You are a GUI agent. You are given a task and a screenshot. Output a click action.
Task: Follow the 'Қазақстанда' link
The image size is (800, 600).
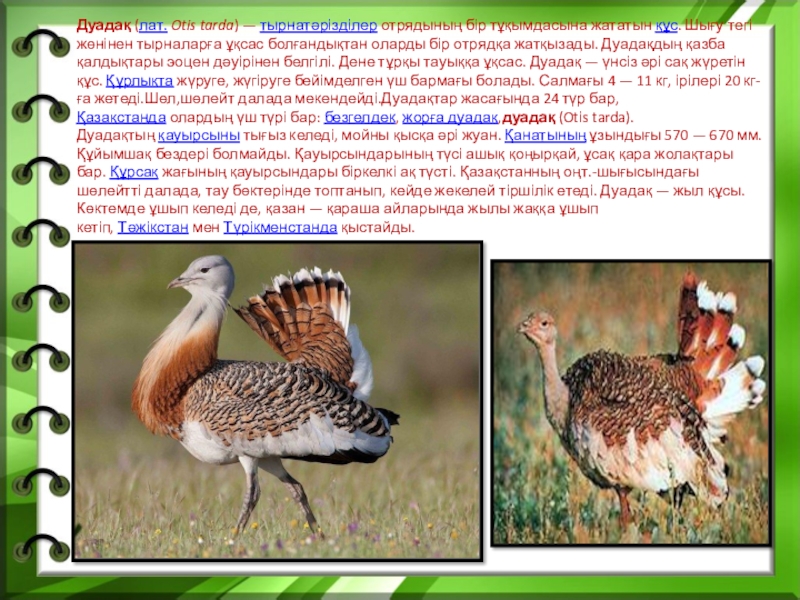(121, 117)
